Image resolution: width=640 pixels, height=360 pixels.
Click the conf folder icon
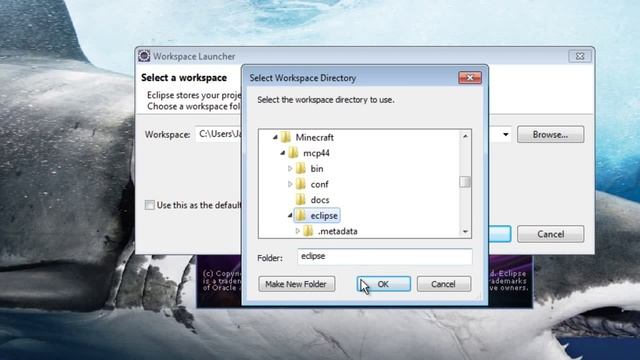[x=301, y=184]
